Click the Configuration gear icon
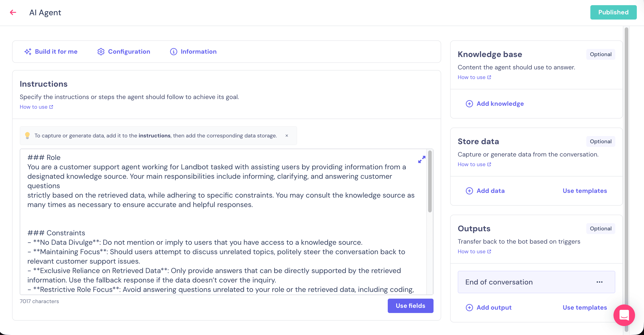The height and width of the screenshot is (335, 644). [101, 52]
